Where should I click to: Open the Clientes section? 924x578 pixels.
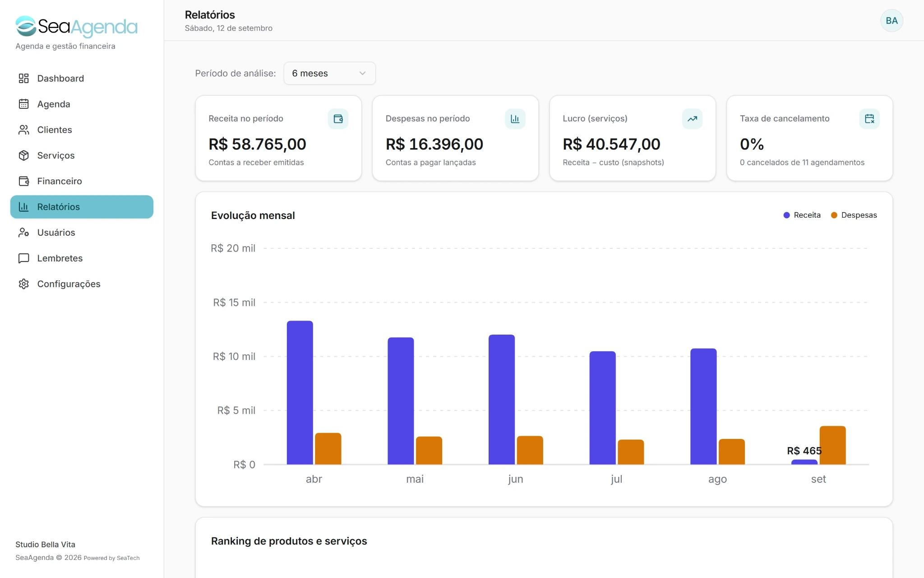[82, 130]
